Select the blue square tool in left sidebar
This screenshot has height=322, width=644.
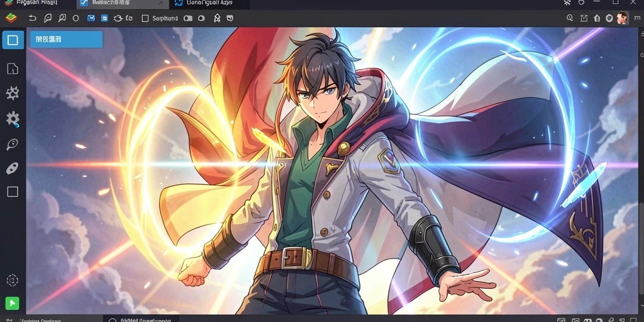[13, 40]
